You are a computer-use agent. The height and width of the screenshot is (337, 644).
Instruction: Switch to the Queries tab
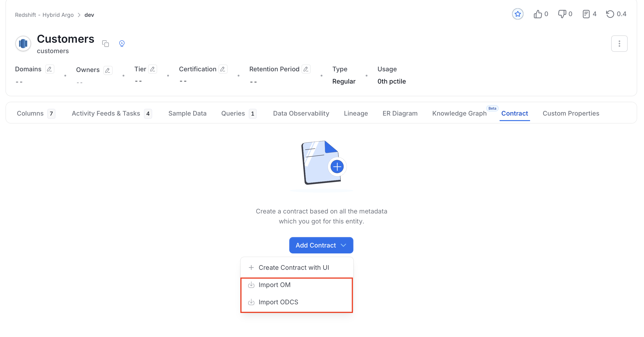(x=239, y=113)
